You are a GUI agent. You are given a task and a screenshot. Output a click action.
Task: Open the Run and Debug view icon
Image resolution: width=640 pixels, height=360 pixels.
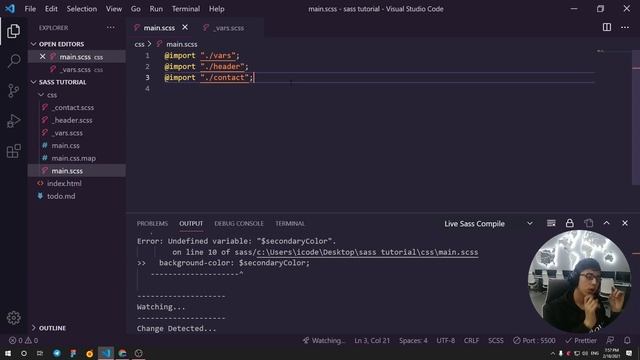[x=13, y=121]
